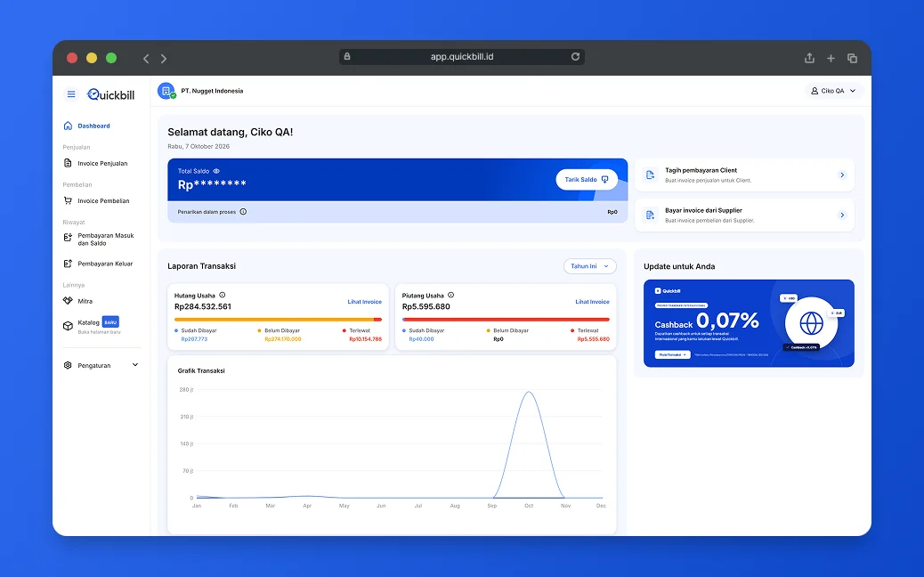Open the Tahun Ini period dropdown
This screenshot has width=924, height=577.
590,266
